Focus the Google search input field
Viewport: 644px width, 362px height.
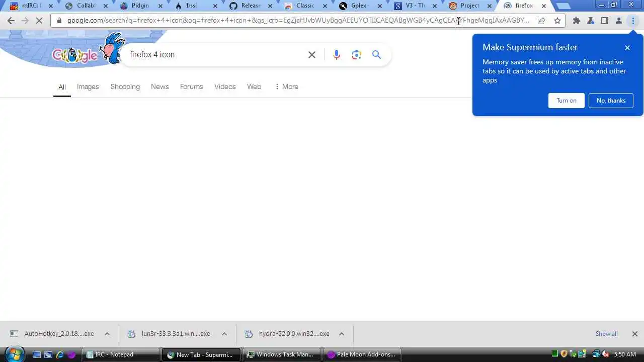(215, 55)
